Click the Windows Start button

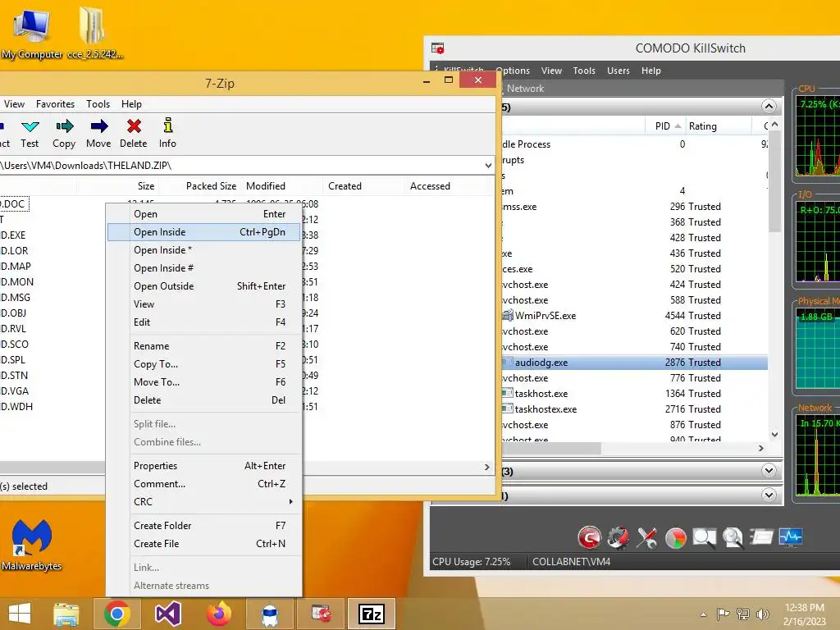click(20, 614)
